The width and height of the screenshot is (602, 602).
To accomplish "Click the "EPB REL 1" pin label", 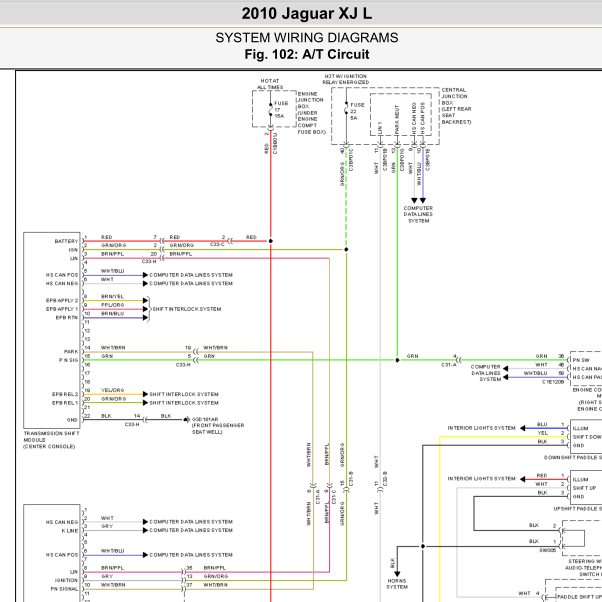I will (x=65, y=403).
